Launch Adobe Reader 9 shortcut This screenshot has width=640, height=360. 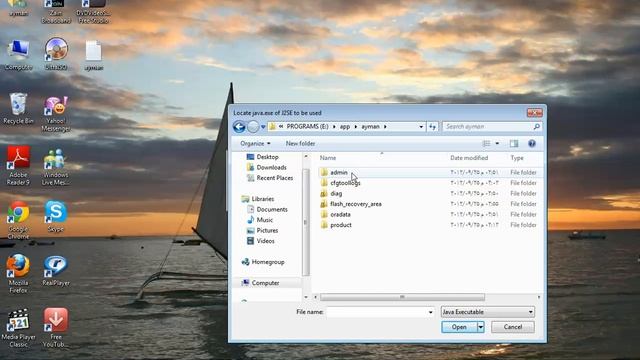18,165
